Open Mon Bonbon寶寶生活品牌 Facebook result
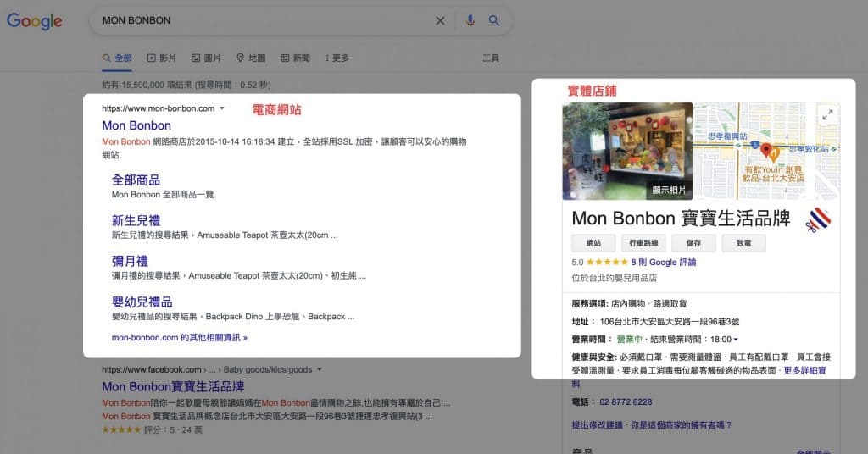The width and height of the screenshot is (868, 454). coord(173,386)
